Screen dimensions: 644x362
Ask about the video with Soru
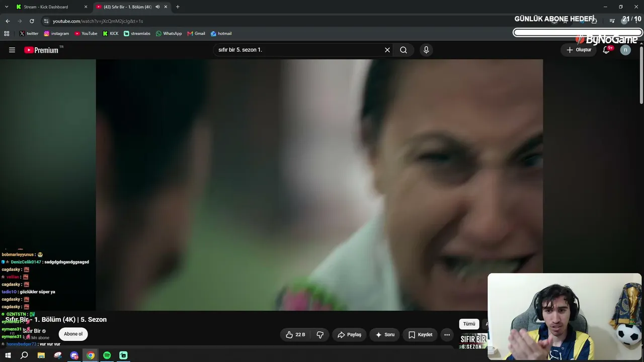pos(385,334)
